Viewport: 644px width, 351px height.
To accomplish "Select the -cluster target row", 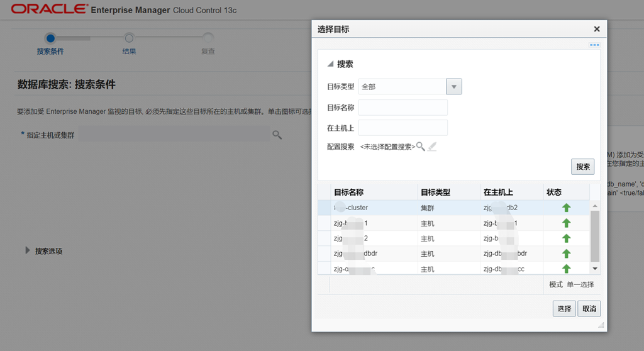I will tap(454, 208).
